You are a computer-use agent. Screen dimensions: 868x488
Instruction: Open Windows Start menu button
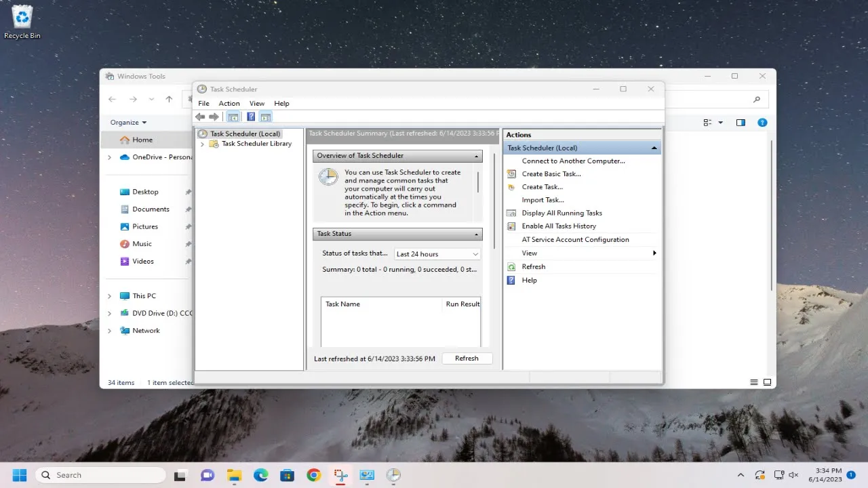[20, 475]
